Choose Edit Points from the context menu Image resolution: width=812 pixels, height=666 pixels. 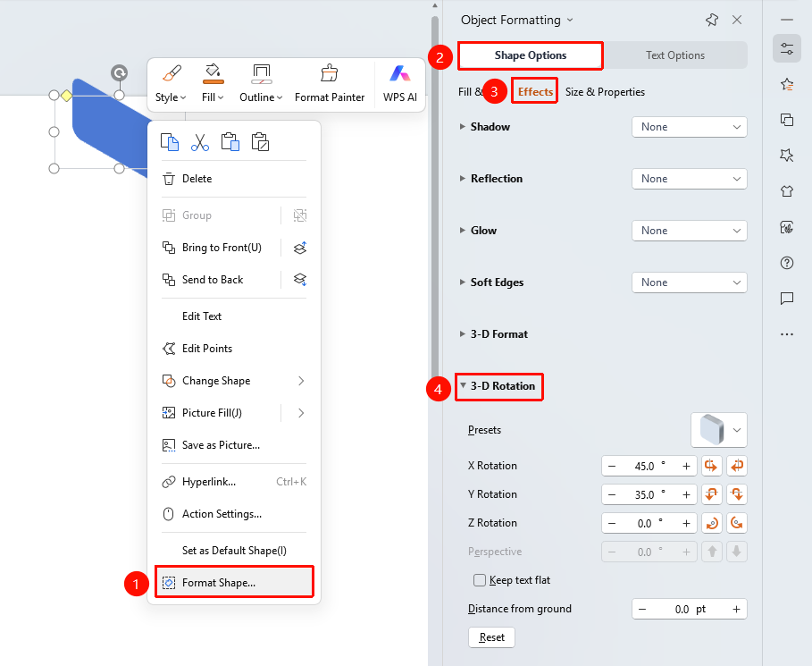234,349
